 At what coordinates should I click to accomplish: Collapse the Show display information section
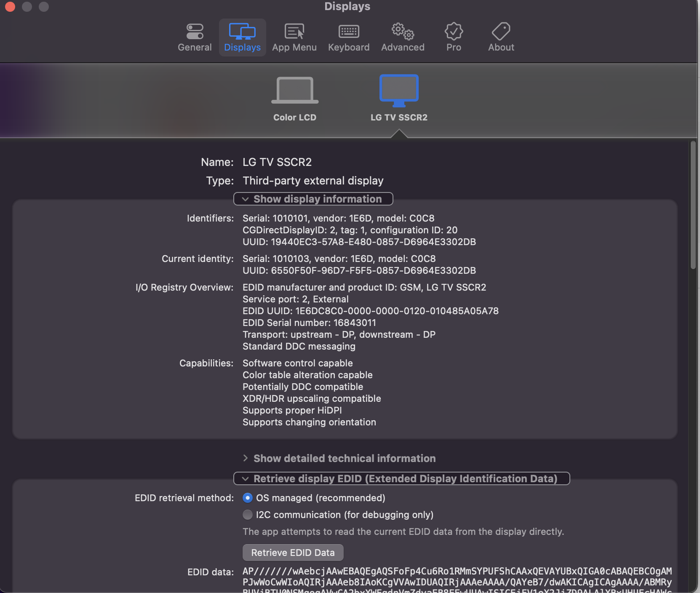(313, 199)
